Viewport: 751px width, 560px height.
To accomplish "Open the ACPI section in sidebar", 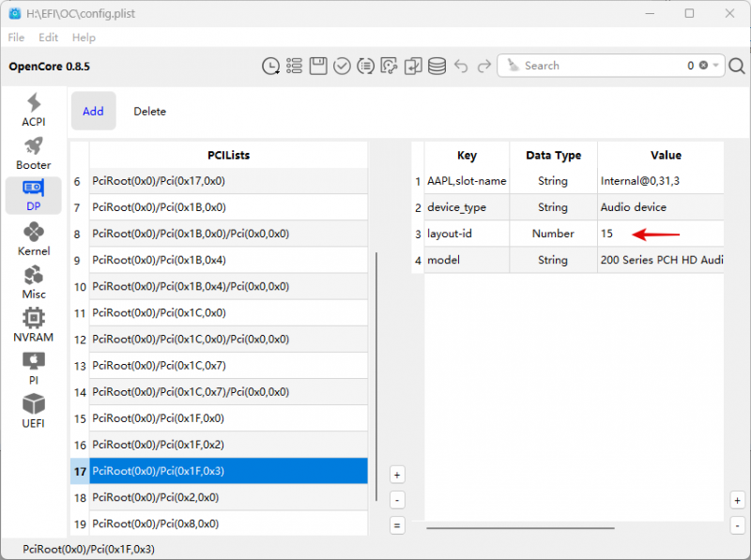I will click(x=33, y=110).
